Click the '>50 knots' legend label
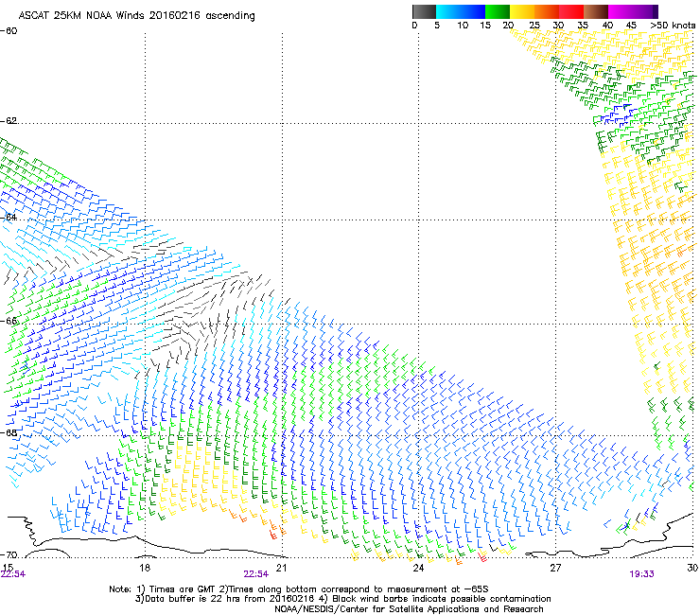The height and width of the screenshot is (615, 700). (x=673, y=26)
